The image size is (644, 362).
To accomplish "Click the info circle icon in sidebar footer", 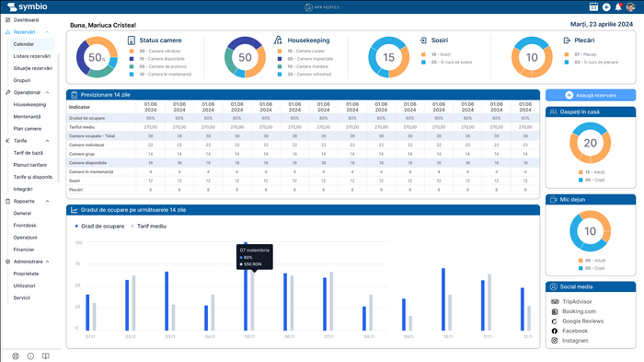I will pyautogui.click(x=30, y=356).
